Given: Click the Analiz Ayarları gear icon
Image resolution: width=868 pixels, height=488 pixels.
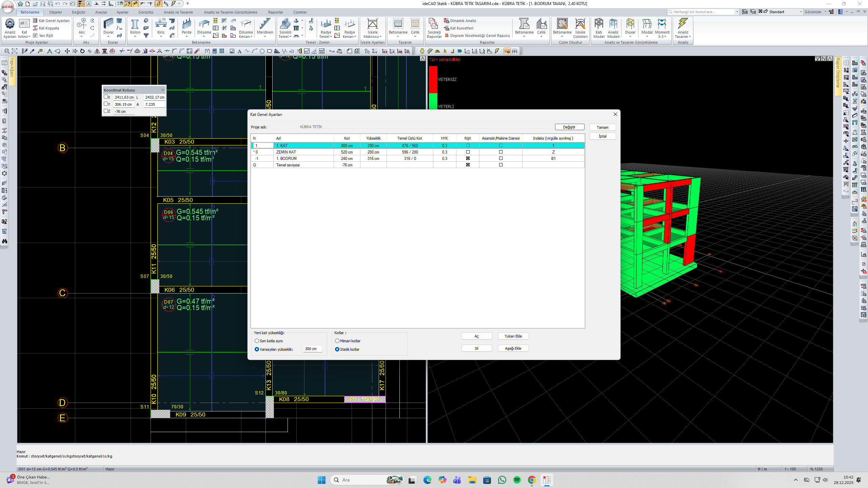Looking at the screenshot, I should pyautogui.click(x=10, y=24).
